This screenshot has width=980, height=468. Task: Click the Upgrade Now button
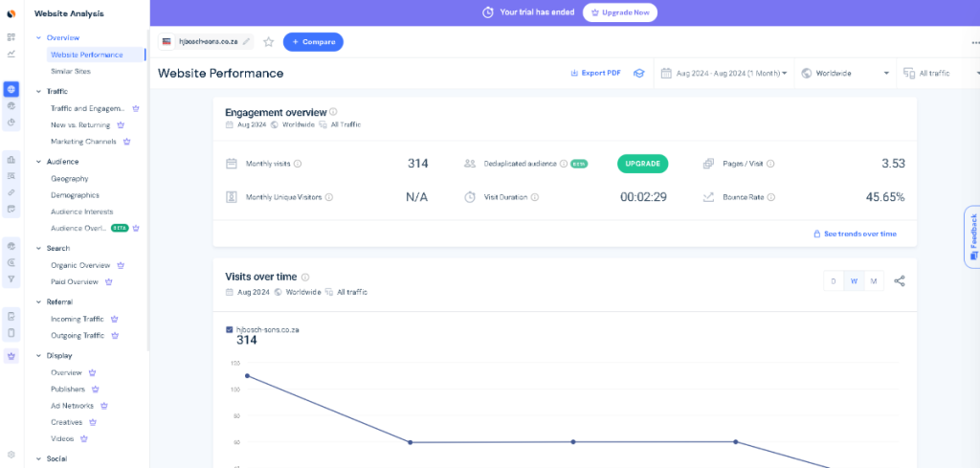pos(620,12)
